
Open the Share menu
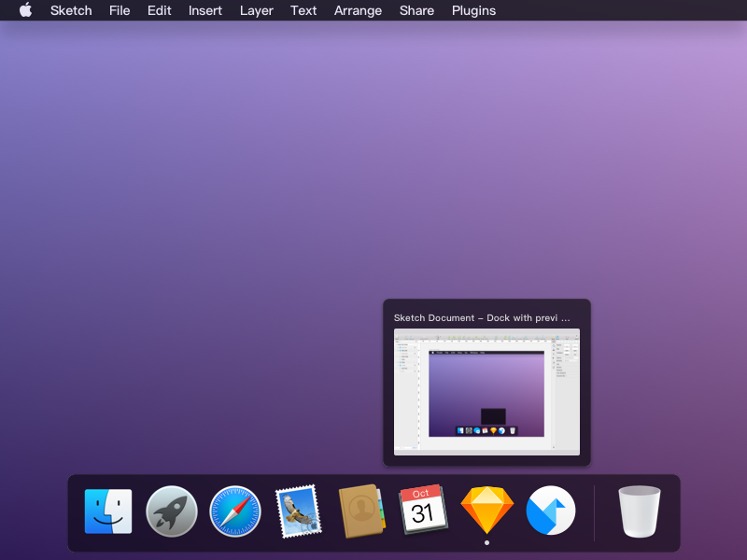pos(416,10)
